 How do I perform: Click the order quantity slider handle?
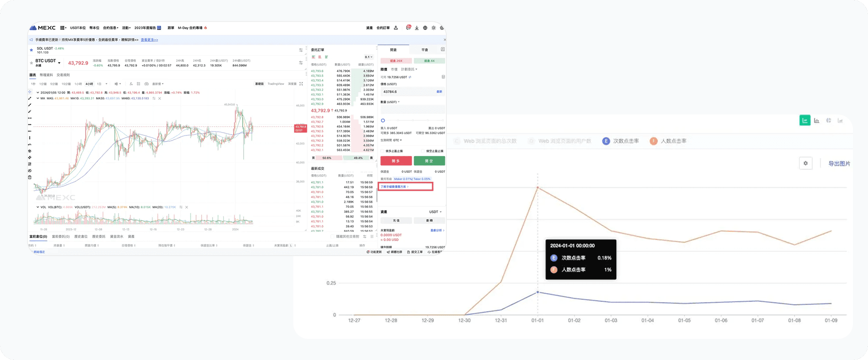click(383, 121)
